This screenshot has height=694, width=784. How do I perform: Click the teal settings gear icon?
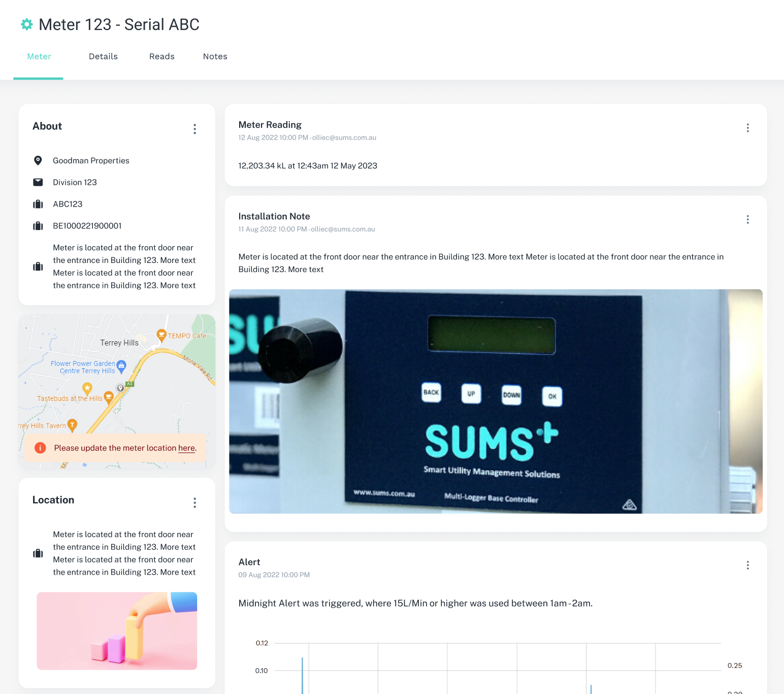point(27,24)
